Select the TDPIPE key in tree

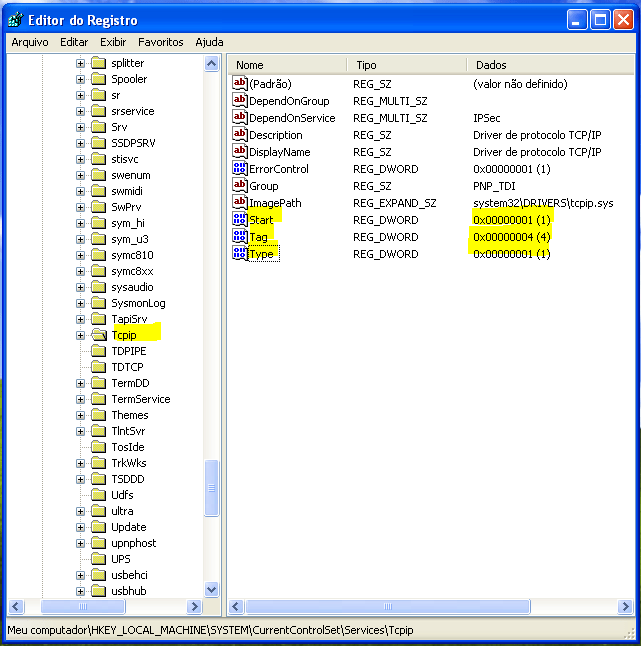129,351
